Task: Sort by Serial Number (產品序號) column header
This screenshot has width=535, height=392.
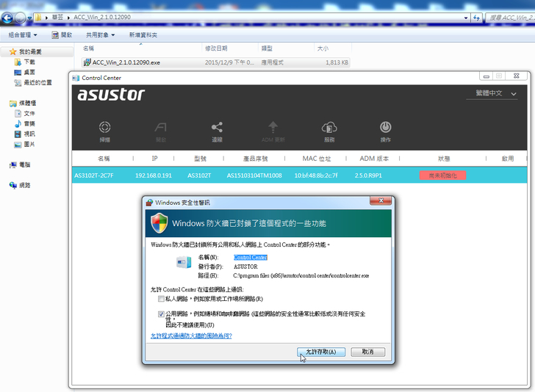Action: (255, 159)
